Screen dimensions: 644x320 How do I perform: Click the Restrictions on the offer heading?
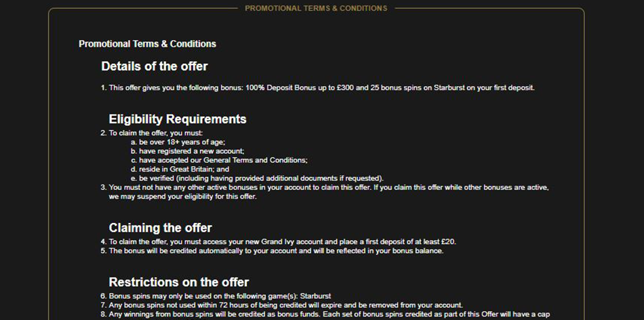click(x=179, y=282)
